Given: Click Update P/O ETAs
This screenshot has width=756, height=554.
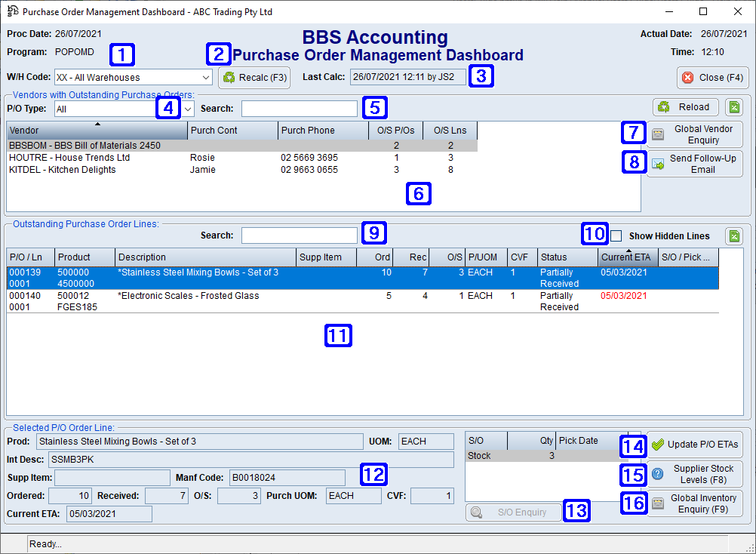Looking at the screenshot, I should tap(694, 444).
